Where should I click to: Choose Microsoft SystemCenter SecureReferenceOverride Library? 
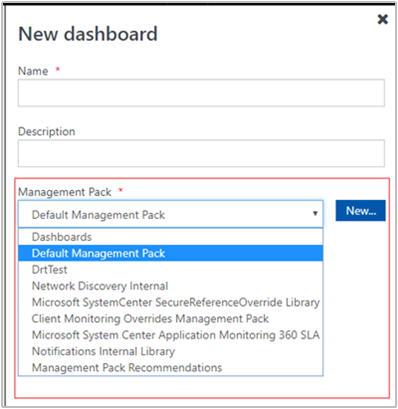(171, 302)
